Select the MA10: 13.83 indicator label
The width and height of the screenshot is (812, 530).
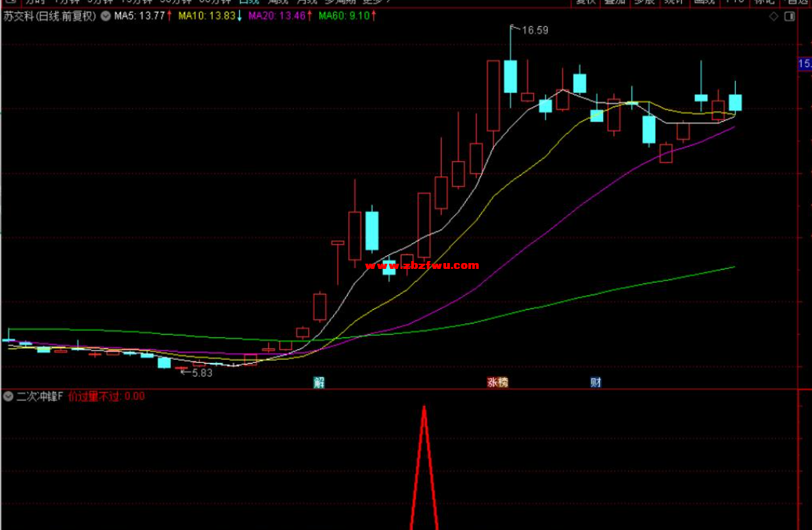[x=206, y=16]
